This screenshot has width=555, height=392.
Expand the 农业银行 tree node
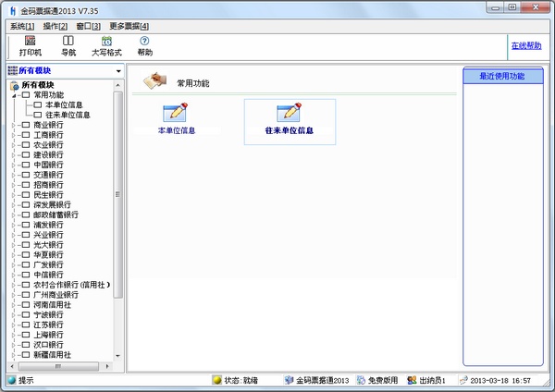click(14, 145)
